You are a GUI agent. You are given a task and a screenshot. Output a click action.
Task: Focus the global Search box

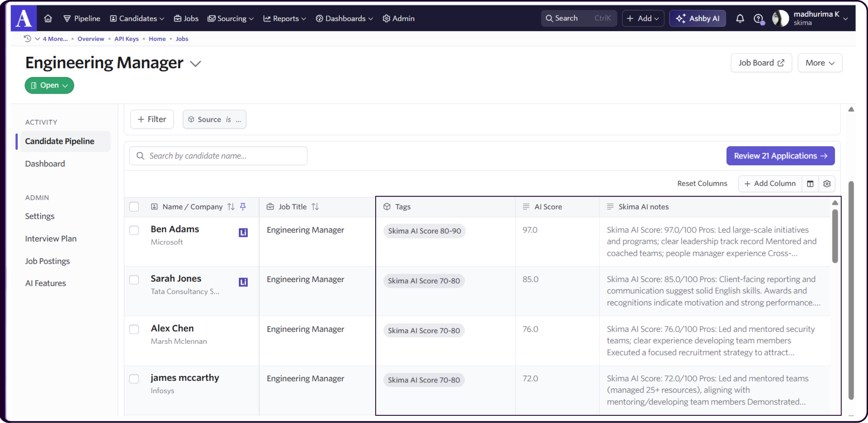[578, 18]
